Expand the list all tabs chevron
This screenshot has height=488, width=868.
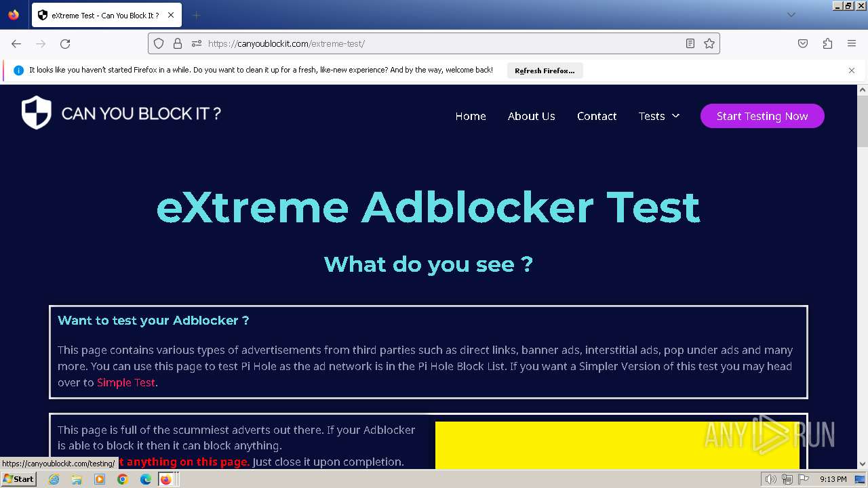point(791,15)
